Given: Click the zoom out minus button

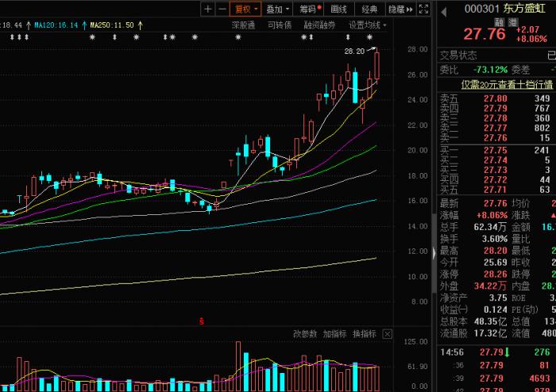Looking at the screenshot, I should coord(222,10).
